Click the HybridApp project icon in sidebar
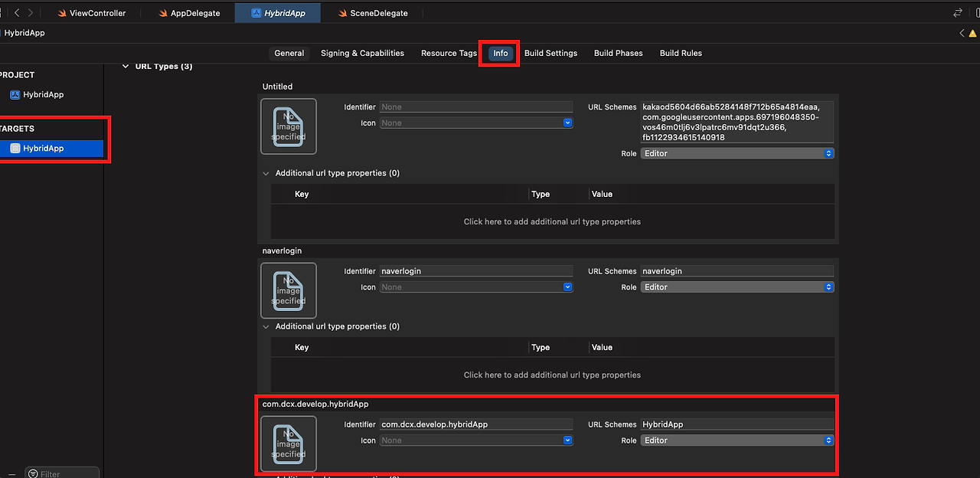The height and width of the screenshot is (478, 980). (x=15, y=95)
